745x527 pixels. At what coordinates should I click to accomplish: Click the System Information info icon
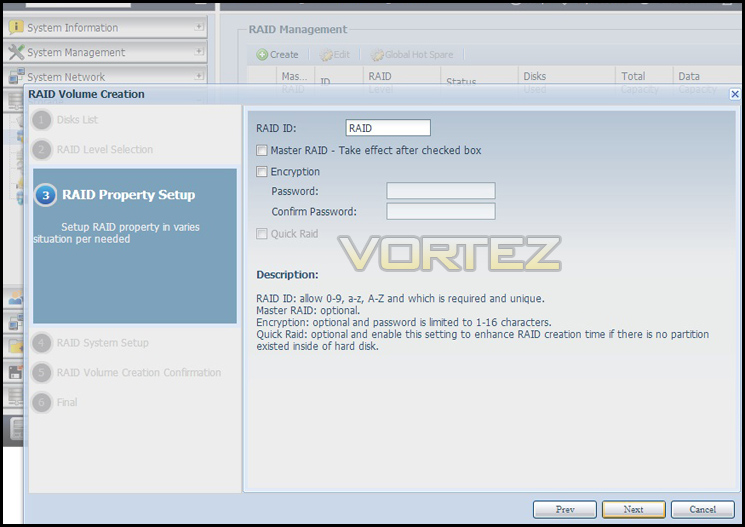16,27
